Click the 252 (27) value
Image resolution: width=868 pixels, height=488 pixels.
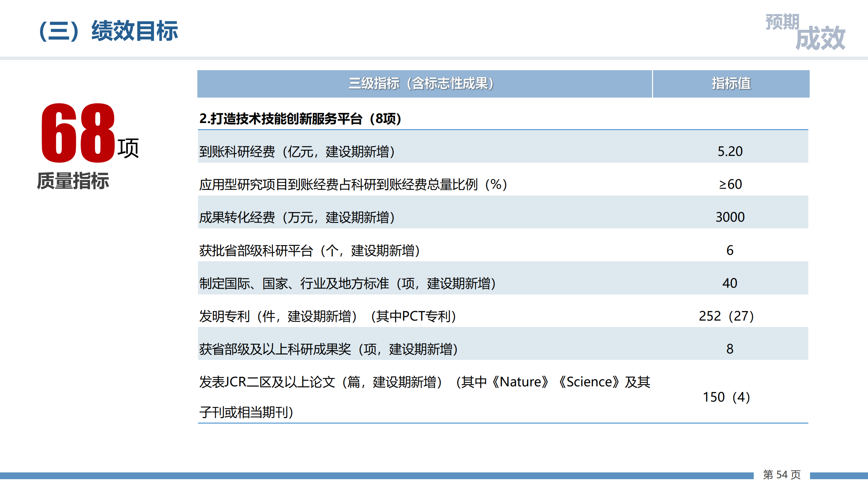tap(726, 316)
